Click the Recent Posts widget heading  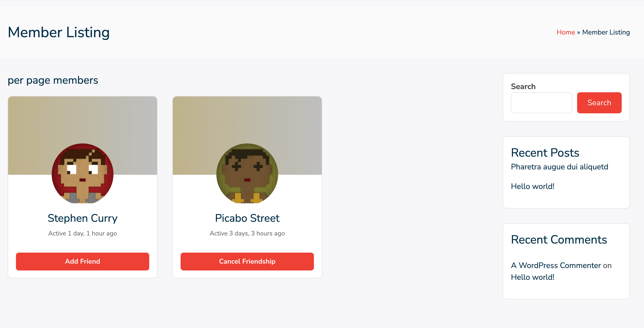pos(545,153)
